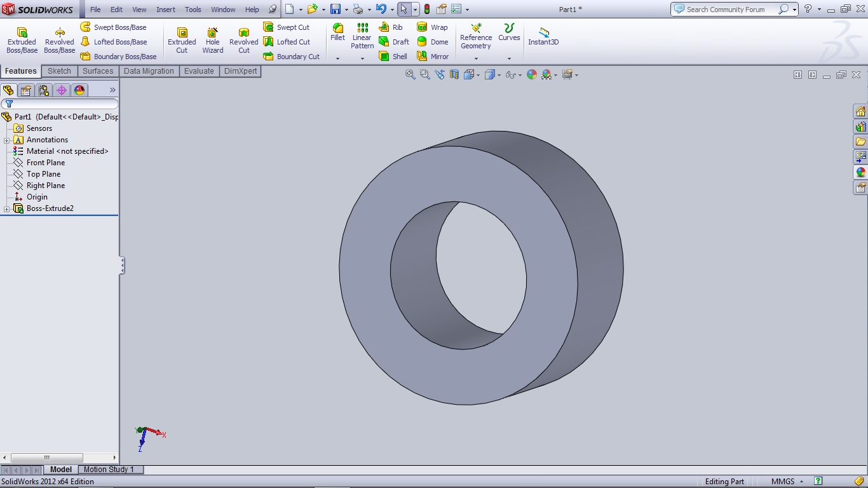This screenshot has width=868, height=488.
Task: Click the Rebuild traffic light icon
Action: 427,9
